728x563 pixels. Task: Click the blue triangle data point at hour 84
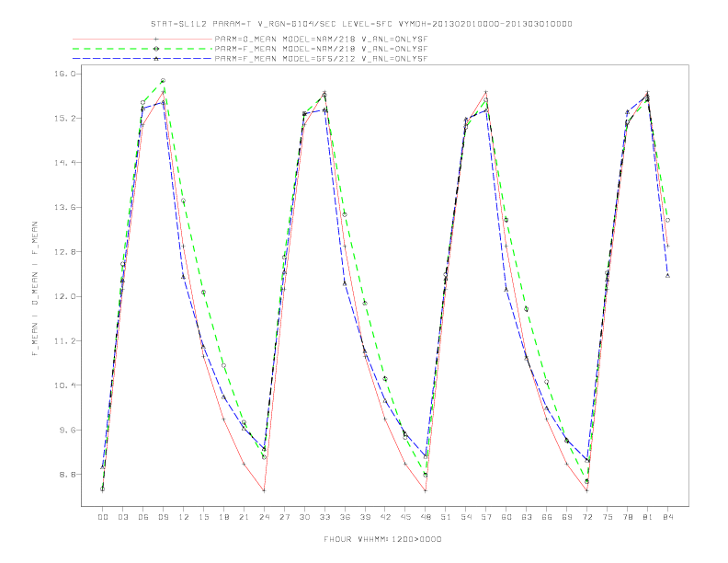pyautogui.click(x=667, y=275)
